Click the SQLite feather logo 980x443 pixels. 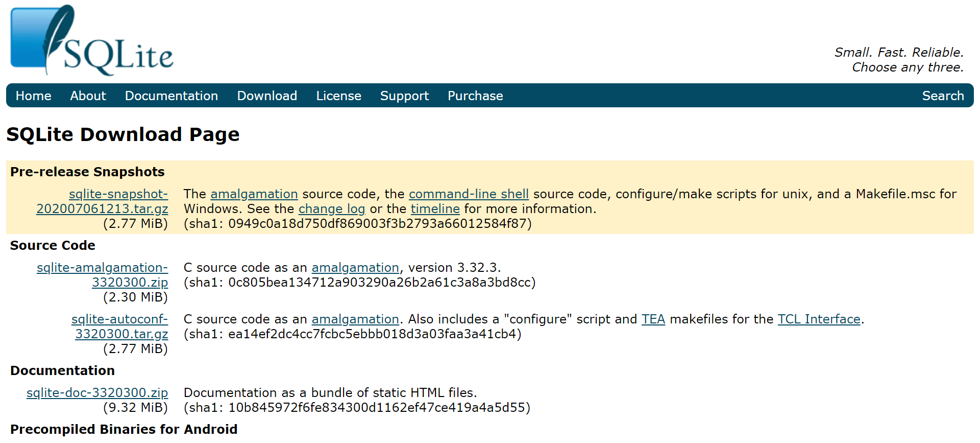pyautogui.click(x=92, y=40)
